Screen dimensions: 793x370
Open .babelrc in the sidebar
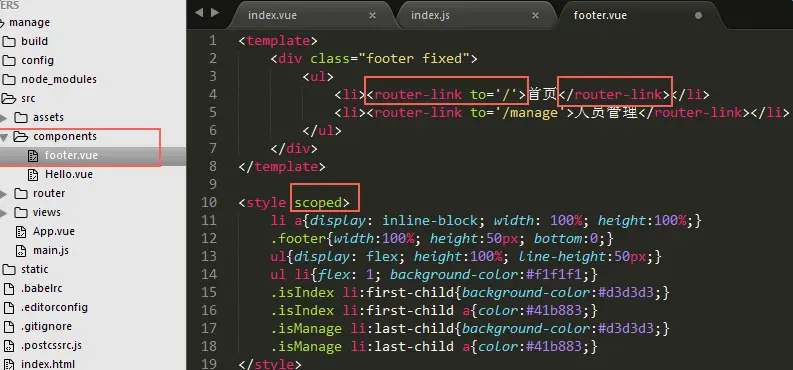(x=41, y=289)
